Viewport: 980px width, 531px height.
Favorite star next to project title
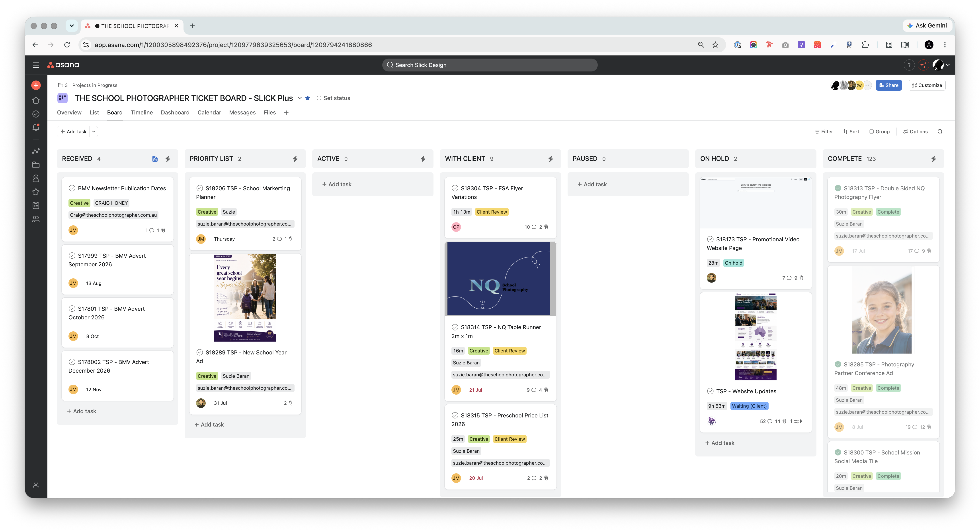[x=308, y=98]
